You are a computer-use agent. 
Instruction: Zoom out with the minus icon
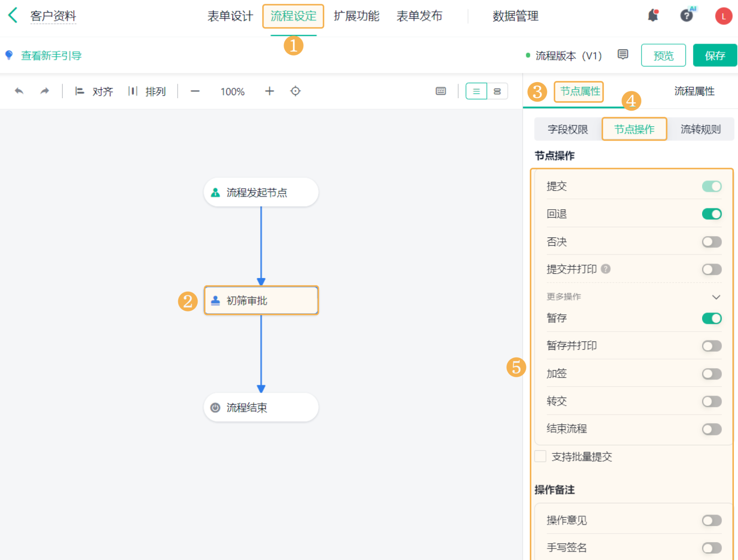point(195,91)
